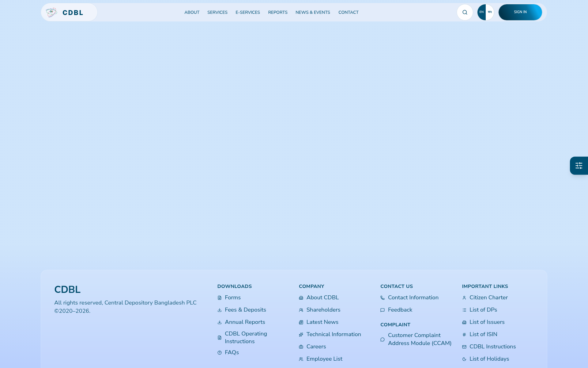Click the sparkle icon beside Technical Information

coord(301,335)
